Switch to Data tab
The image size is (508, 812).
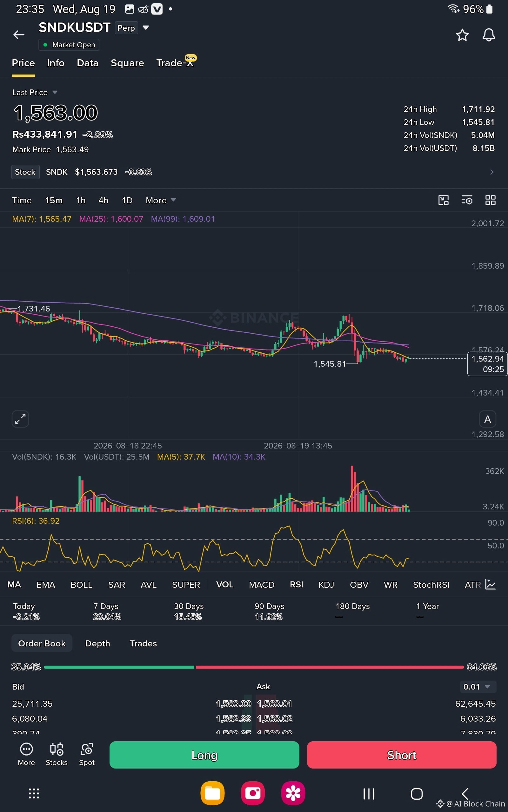[87, 63]
